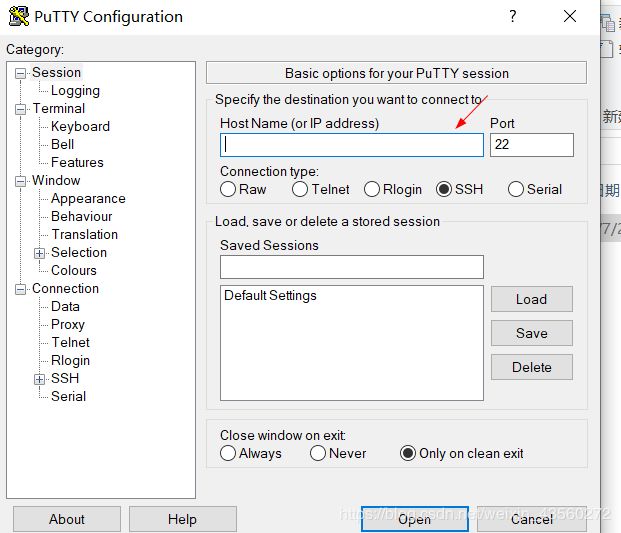The image size is (621, 533).
Task: Click the About button
Action: point(67,519)
